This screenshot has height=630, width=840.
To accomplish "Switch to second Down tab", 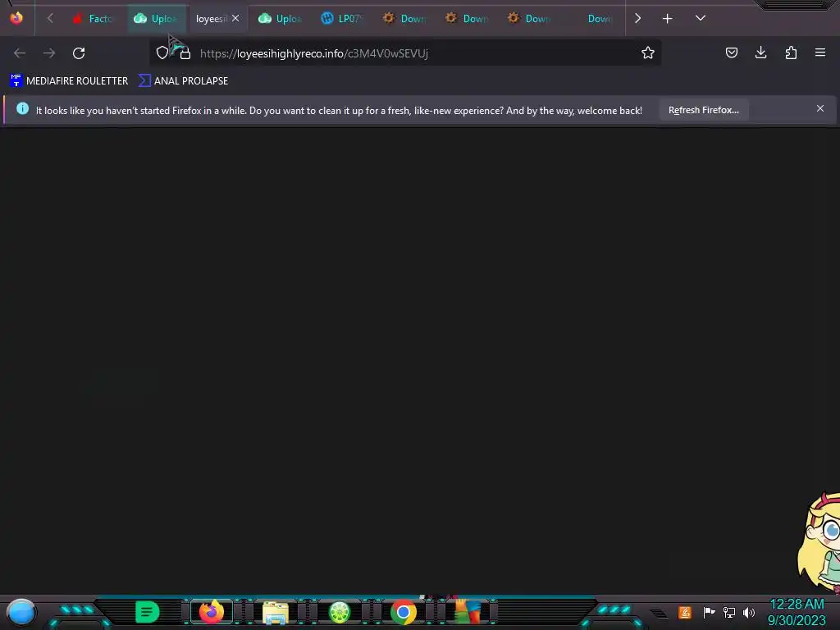I will click(468, 19).
